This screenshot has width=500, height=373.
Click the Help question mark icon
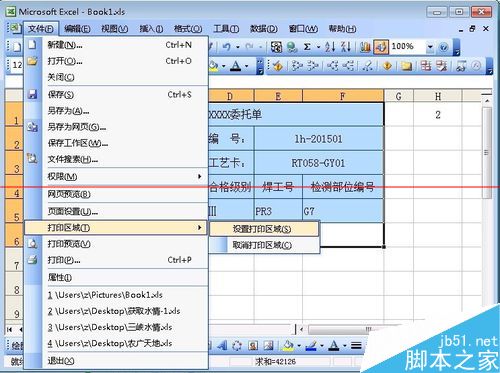tap(443, 47)
